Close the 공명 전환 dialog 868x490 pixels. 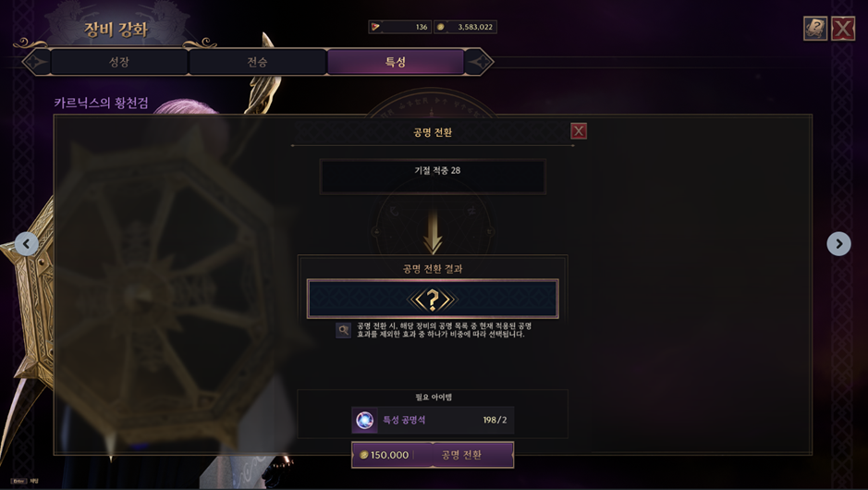click(579, 131)
